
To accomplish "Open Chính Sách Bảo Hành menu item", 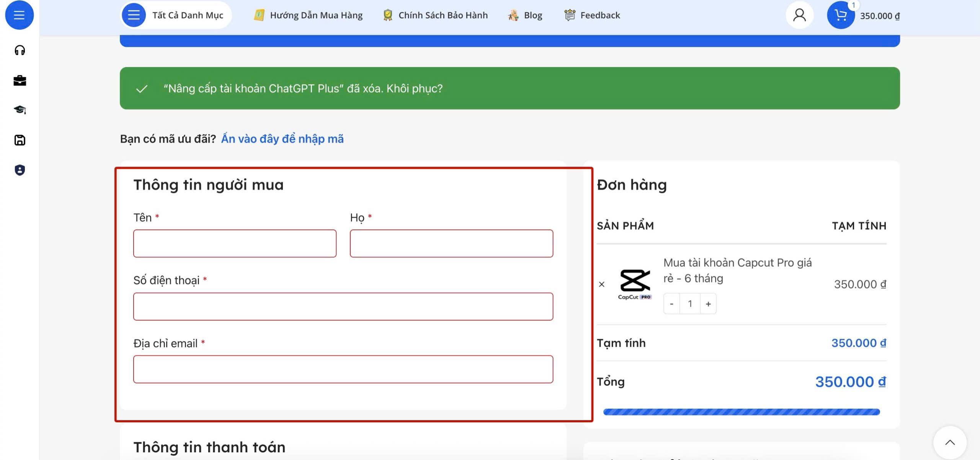I will tap(435, 15).
